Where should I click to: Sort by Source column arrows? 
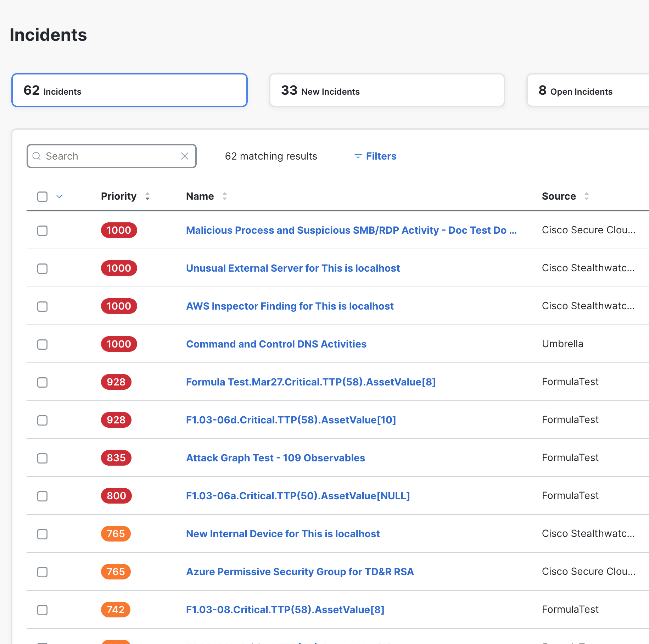pos(586,196)
